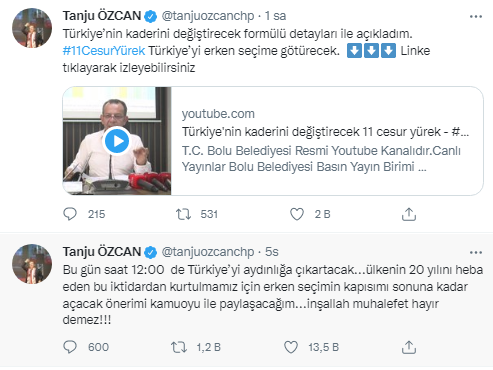493x370 pixels.
Task: Open Tanju ÖZCAN profile name in second tweet
Action: 102,251
